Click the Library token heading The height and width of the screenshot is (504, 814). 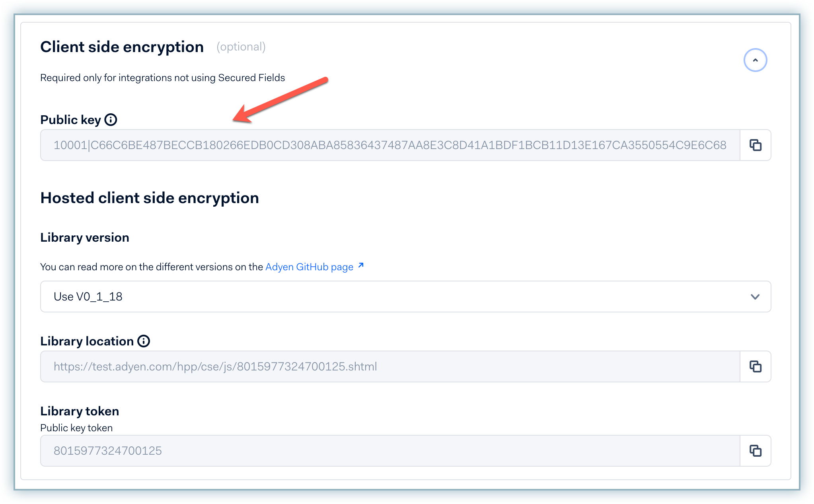80,411
